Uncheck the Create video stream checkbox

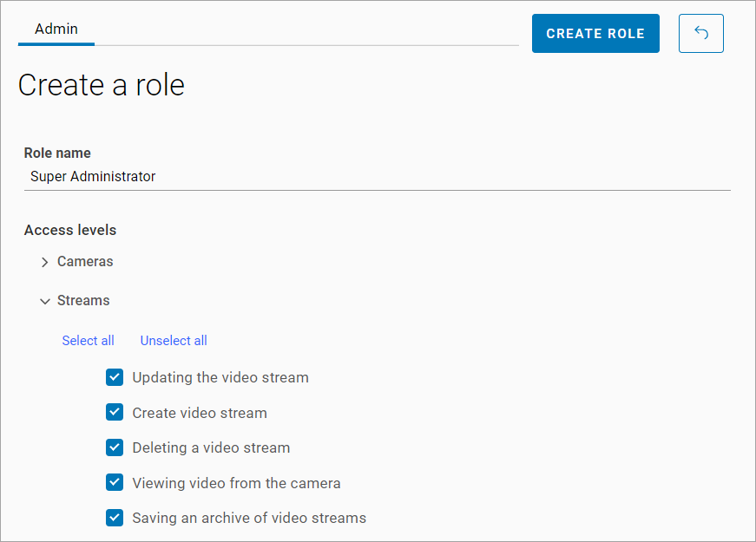pos(115,413)
